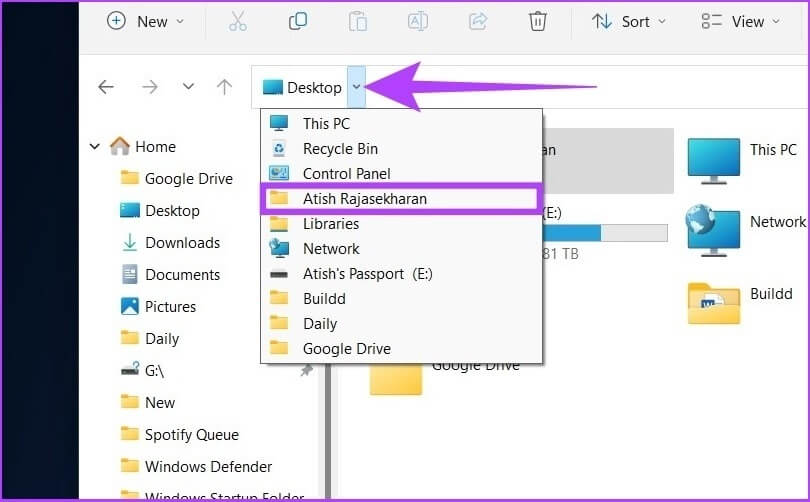The image size is (810, 502).
Task: Choose Atish Rajasekharan from the dropdown list
Action: coord(401,199)
